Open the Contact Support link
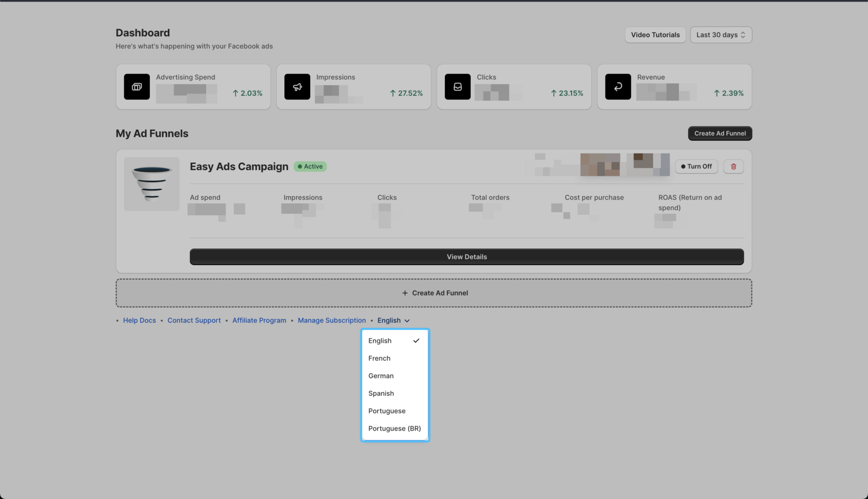 [x=194, y=320]
